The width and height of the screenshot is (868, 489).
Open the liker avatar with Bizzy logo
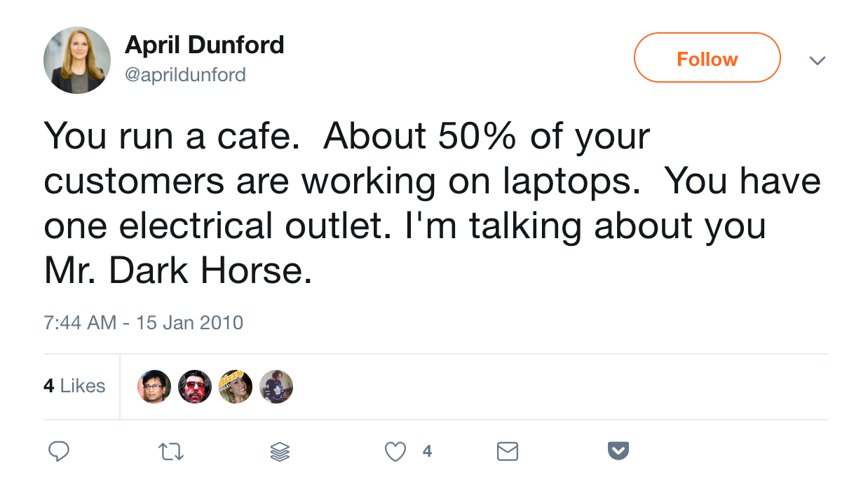(236, 387)
